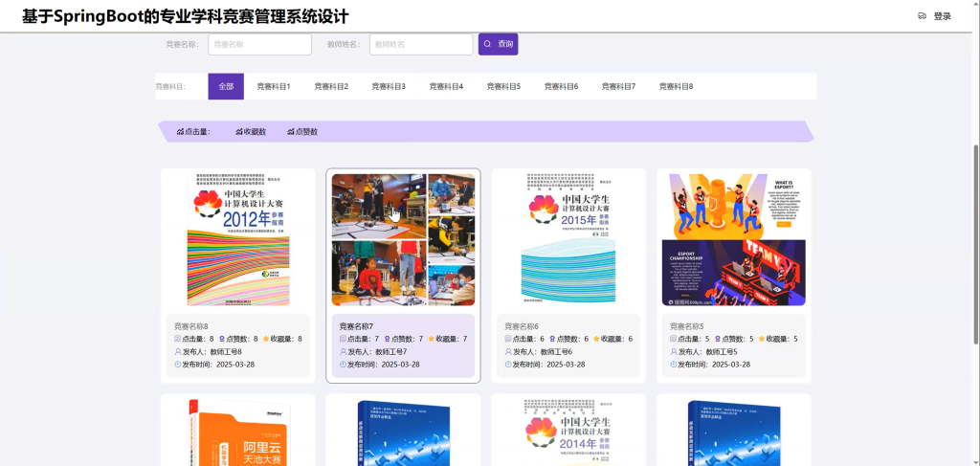
Task: Click the 竞赛名称7 title
Action: point(356,326)
